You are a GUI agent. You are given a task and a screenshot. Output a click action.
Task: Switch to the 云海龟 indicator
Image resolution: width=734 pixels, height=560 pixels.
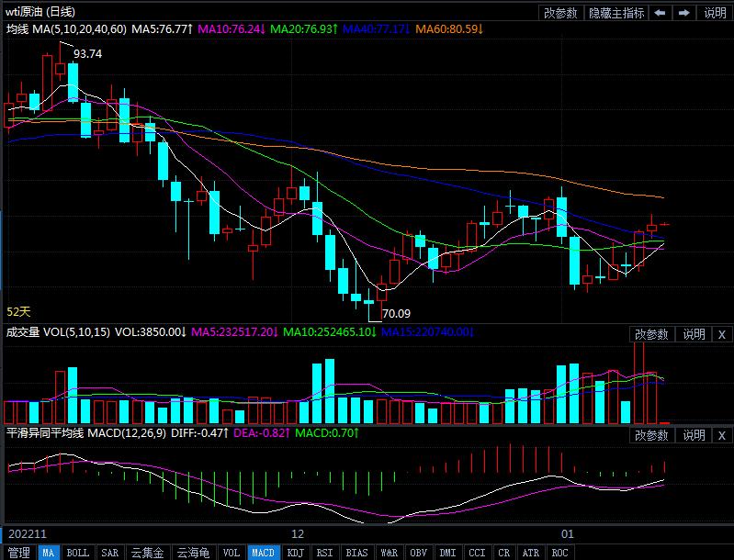click(x=193, y=553)
